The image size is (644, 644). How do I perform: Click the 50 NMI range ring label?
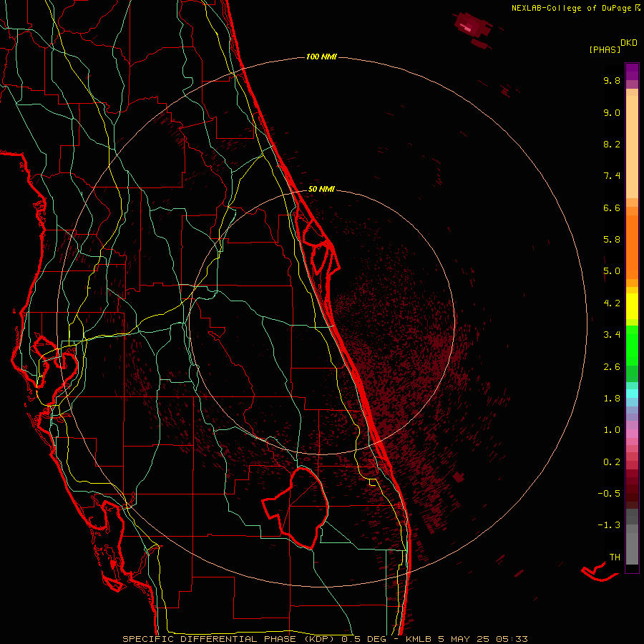click(x=321, y=189)
